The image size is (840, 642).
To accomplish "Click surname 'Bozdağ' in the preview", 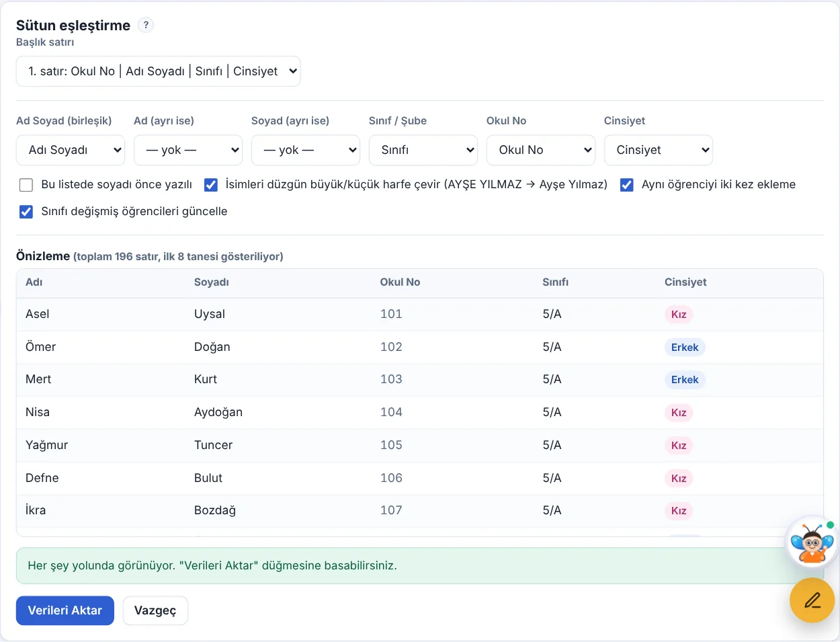I will click(215, 510).
